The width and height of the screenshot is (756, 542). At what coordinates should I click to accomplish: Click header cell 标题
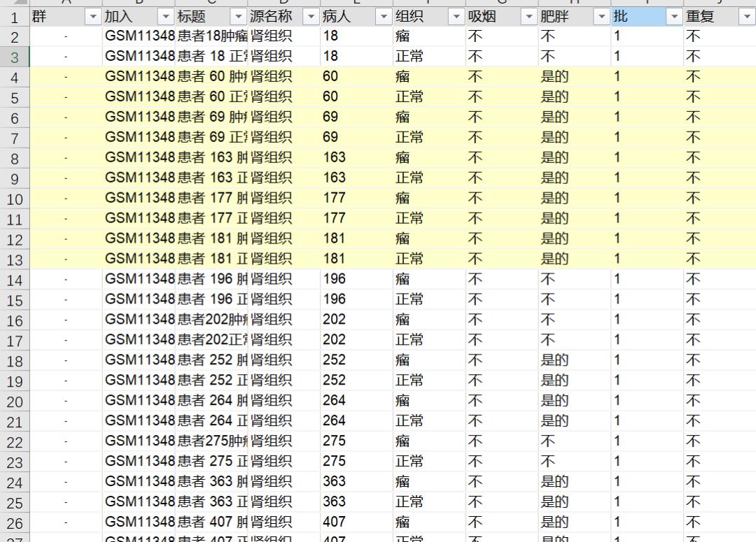tap(211, 17)
